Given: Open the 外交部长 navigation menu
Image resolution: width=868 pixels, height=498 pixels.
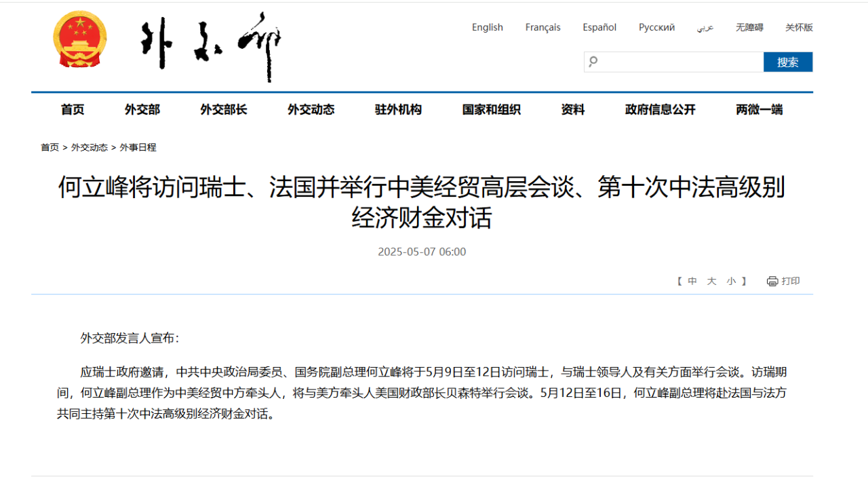Looking at the screenshot, I should [223, 109].
